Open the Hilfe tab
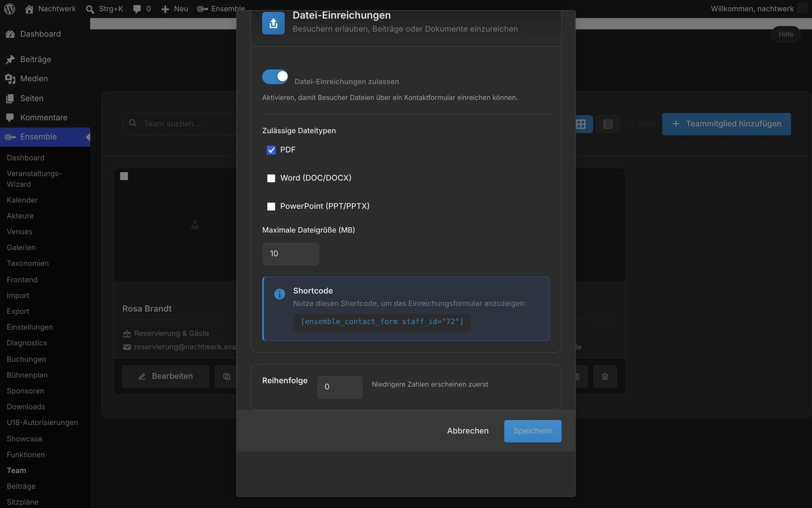This screenshot has height=508, width=812. tap(786, 34)
